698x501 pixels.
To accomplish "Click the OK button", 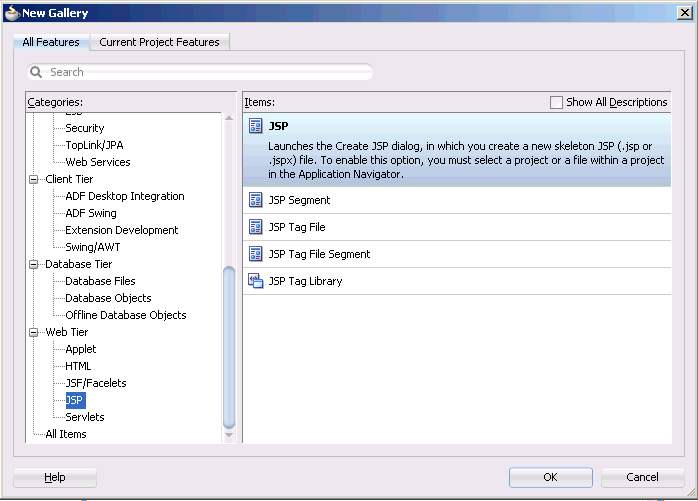I will (551, 477).
